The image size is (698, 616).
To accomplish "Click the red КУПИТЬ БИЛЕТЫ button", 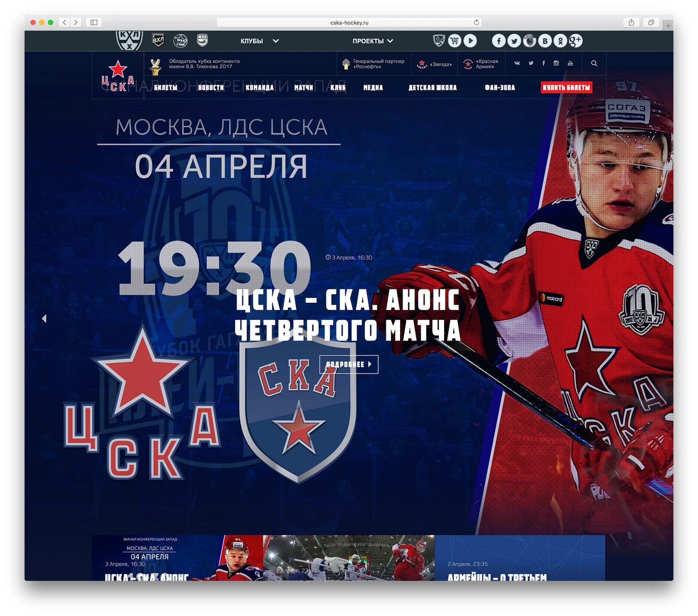I will point(567,88).
